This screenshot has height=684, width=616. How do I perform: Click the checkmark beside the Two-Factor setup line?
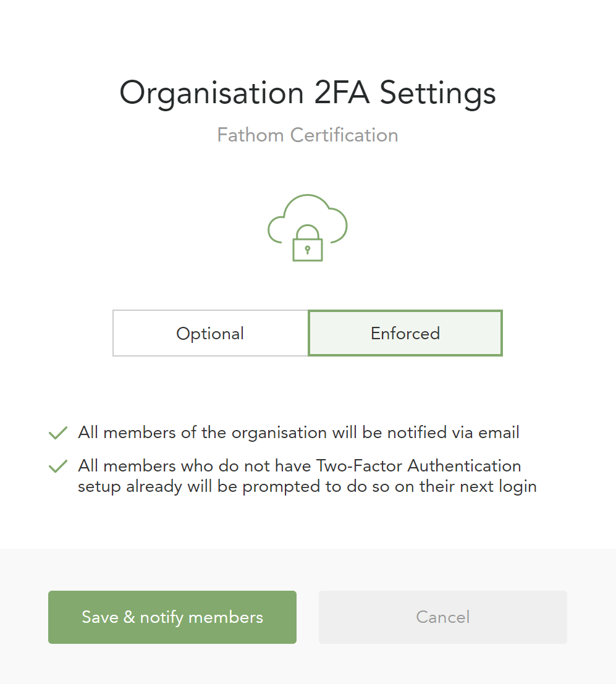click(58, 466)
